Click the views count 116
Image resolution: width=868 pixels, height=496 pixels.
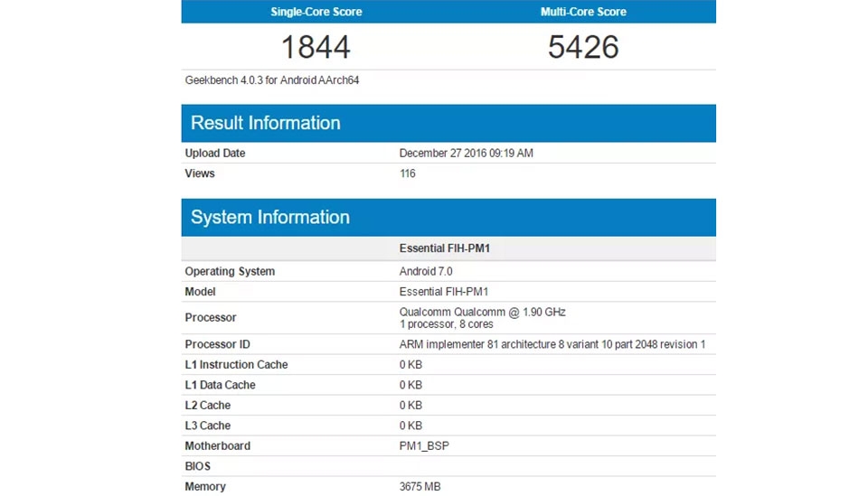tap(407, 173)
